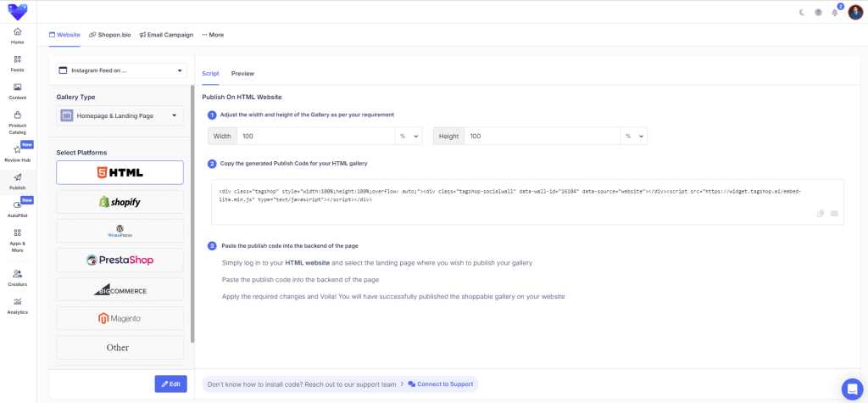This screenshot has height=403, width=868.
Task: Open the chat support bubble
Action: [852, 388]
